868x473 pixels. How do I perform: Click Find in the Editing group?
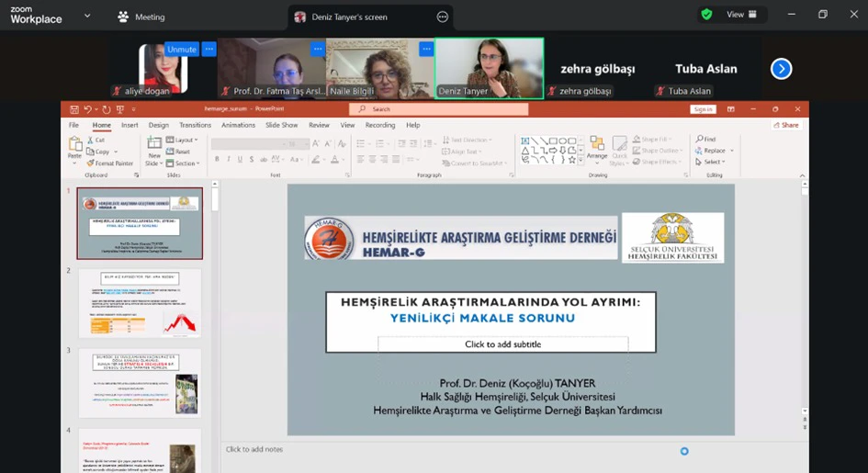[x=705, y=140]
